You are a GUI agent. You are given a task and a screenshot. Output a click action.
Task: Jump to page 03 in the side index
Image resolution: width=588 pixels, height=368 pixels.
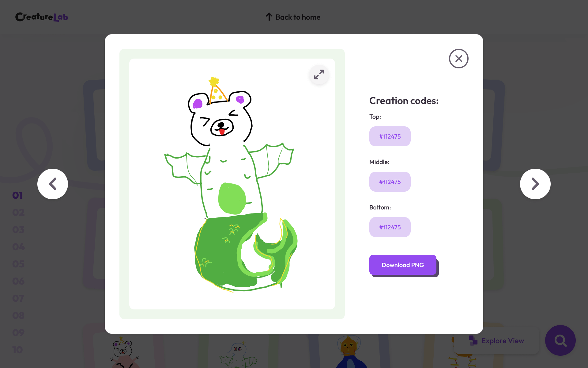coord(18,230)
